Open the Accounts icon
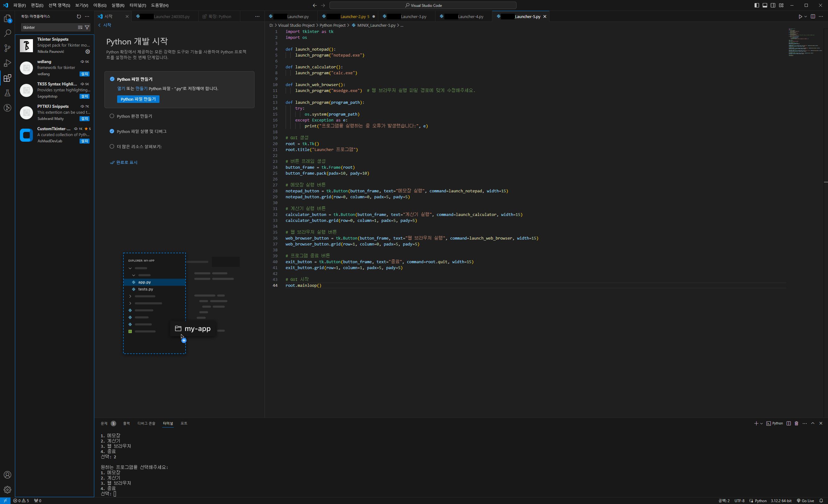This screenshot has height=504, width=828. [7, 475]
